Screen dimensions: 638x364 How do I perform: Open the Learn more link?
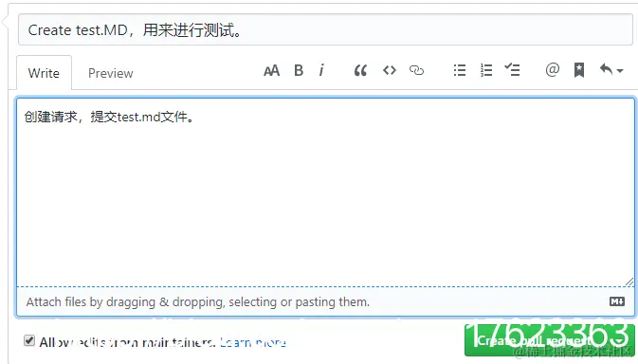253,342
